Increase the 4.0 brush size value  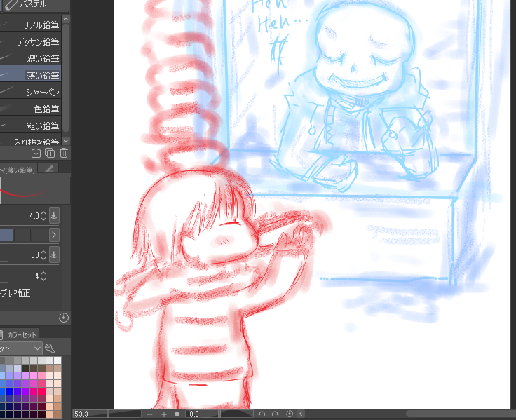43,212
